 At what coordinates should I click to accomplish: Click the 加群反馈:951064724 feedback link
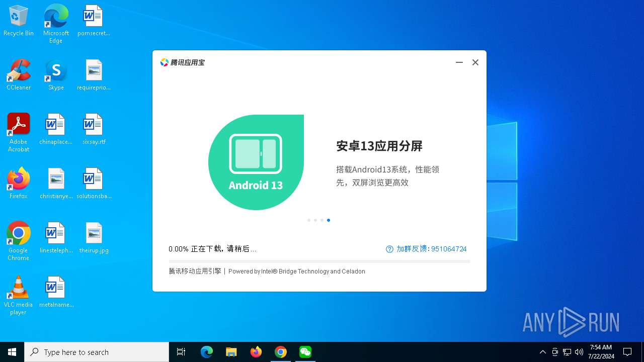[432, 249]
